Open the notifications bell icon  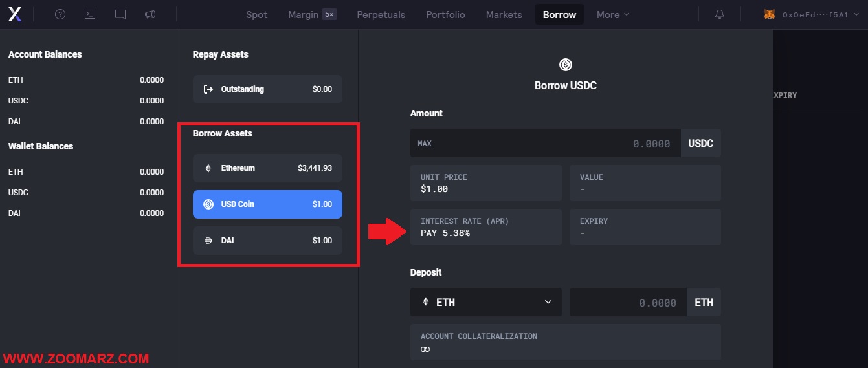click(720, 14)
